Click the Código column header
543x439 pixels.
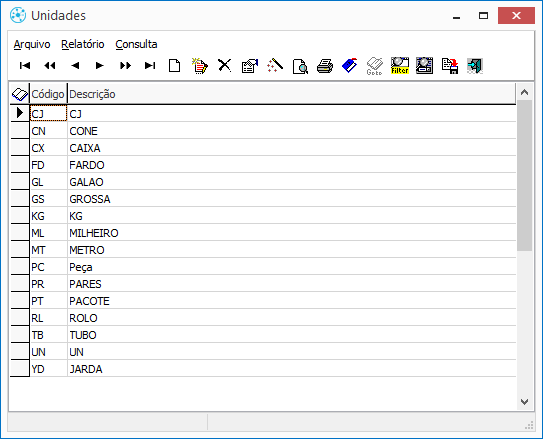[x=48, y=94]
